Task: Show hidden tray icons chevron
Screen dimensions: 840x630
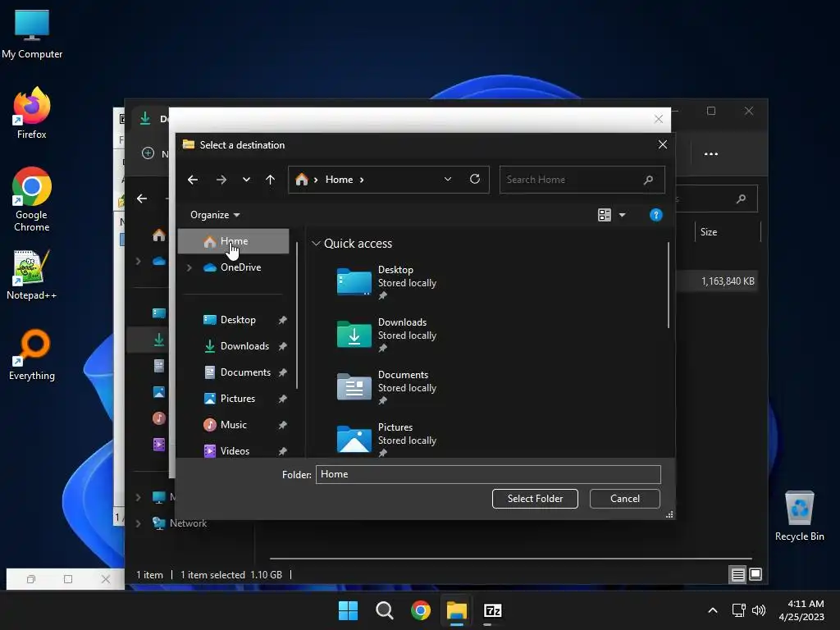Action: 713,610
